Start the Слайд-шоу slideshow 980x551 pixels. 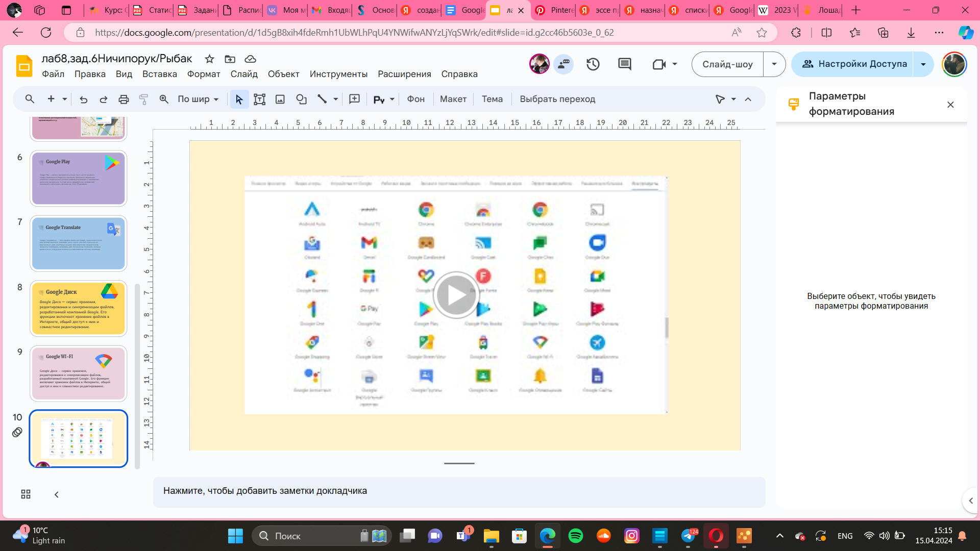pyautogui.click(x=727, y=64)
